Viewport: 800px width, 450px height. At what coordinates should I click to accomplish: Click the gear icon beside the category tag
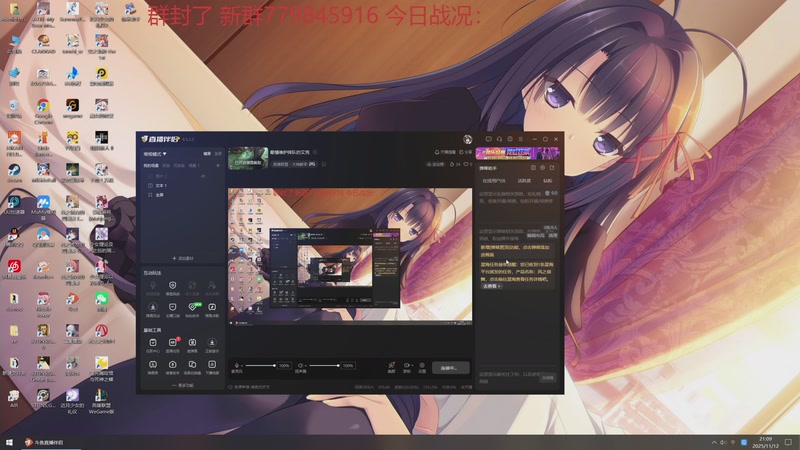point(324,164)
